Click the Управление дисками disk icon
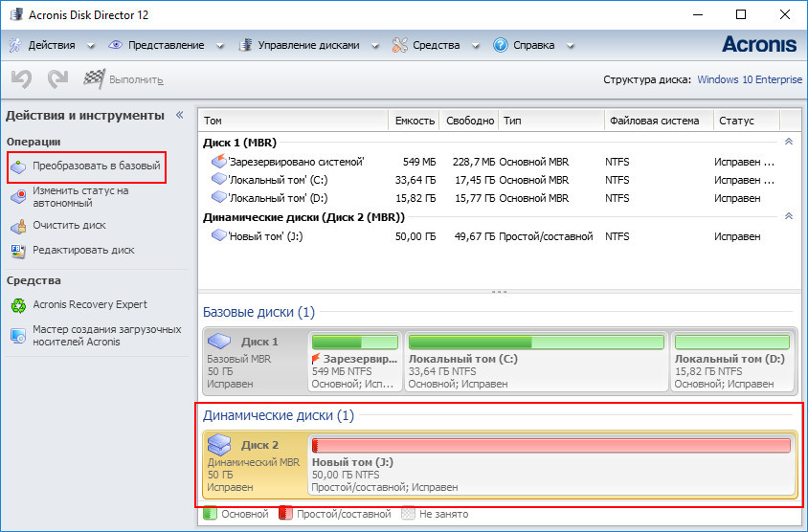This screenshot has width=808, height=532. click(245, 45)
